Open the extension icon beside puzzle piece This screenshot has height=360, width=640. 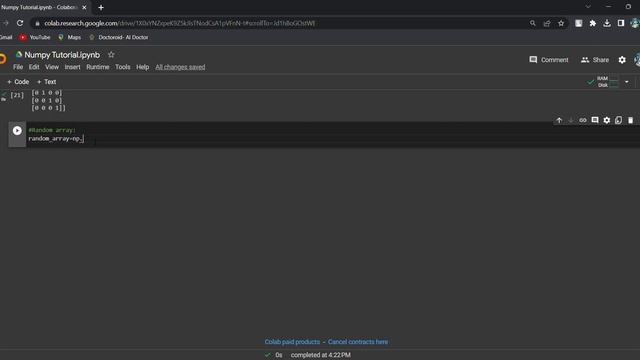tap(578, 23)
